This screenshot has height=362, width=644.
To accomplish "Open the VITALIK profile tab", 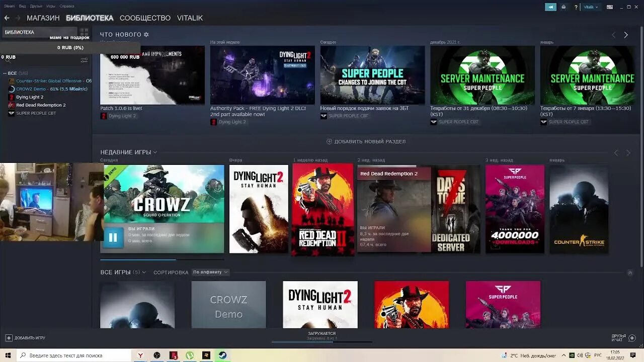I will point(190,18).
